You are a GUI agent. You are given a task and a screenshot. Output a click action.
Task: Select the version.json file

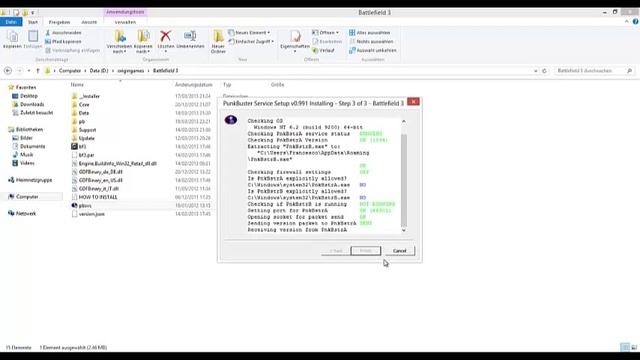coord(88,214)
